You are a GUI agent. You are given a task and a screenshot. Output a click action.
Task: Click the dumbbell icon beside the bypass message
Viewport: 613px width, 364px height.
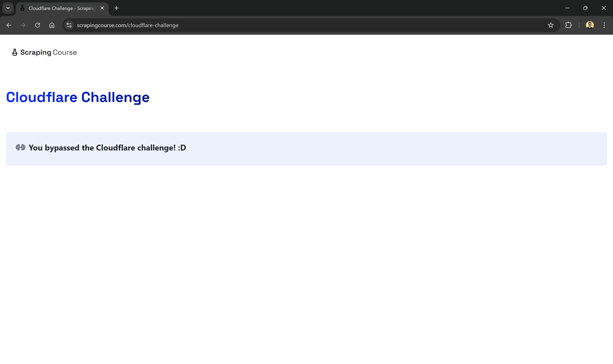pyautogui.click(x=20, y=147)
